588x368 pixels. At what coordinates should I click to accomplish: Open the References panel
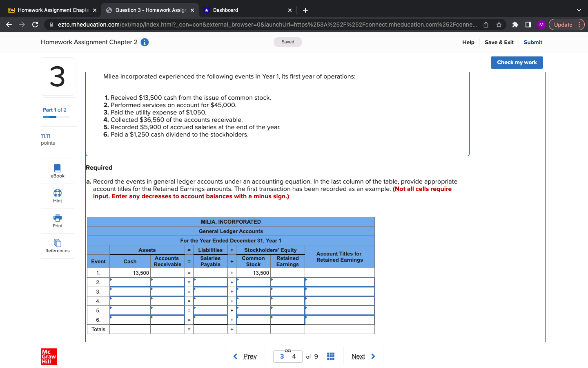coord(57,246)
